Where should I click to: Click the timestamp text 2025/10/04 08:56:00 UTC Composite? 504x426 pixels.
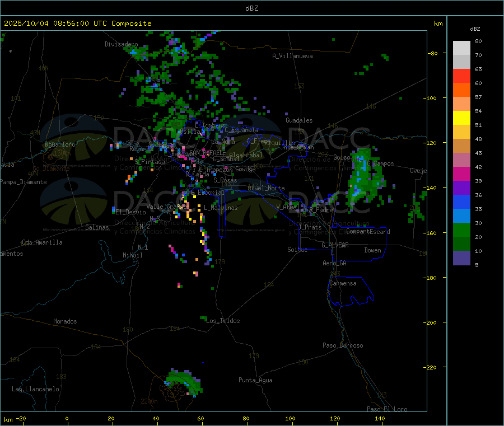(77, 24)
